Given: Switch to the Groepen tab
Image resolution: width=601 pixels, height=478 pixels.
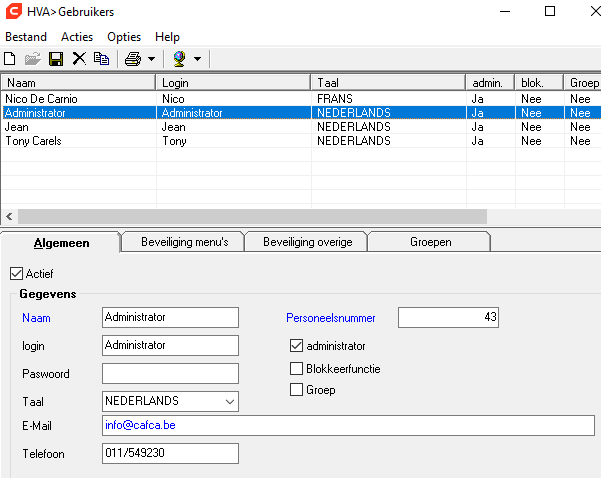Looking at the screenshot, I should [430, 242].
